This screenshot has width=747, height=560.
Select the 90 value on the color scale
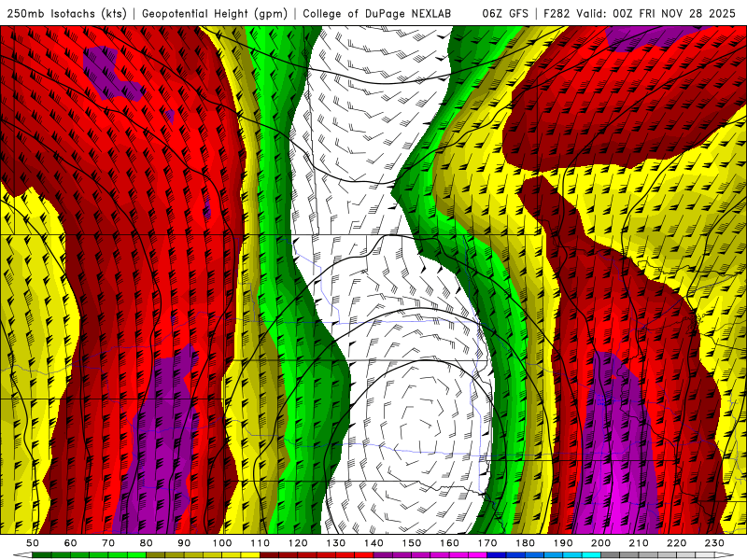(x=184, y=543)
